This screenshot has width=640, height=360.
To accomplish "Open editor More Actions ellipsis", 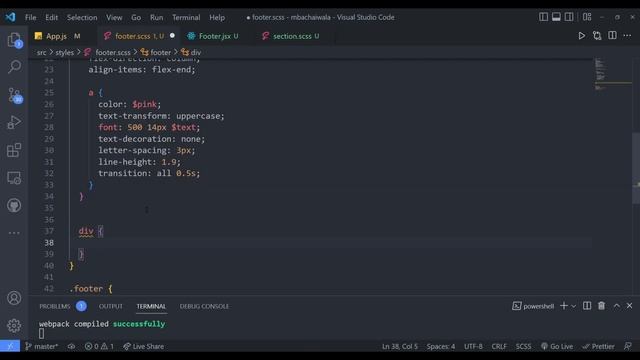I will click(627, 36).
